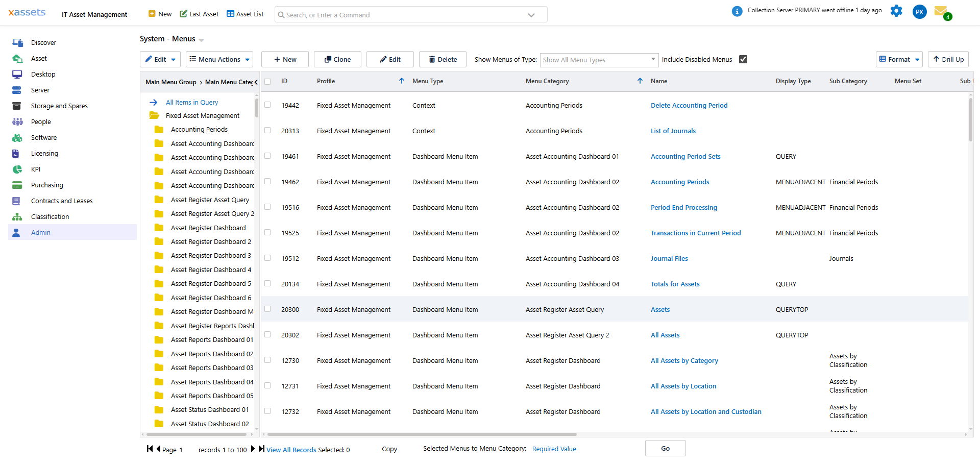Select the checkbox for row ID 19442

pyautogui.click(x=267, y=105)
